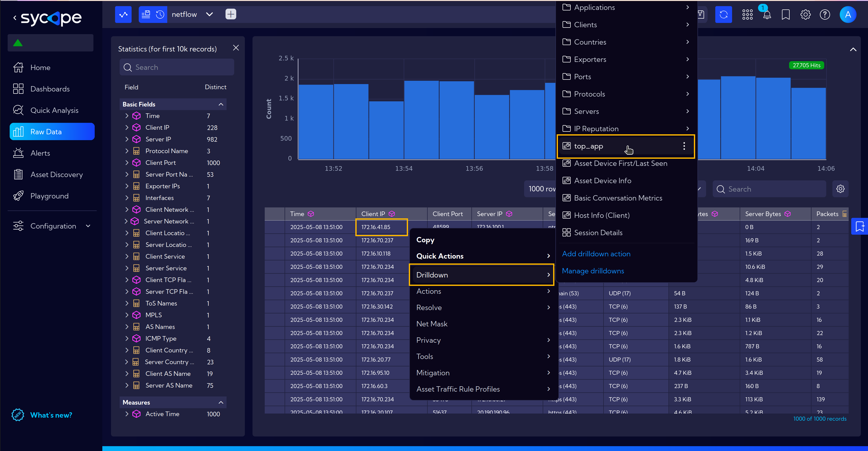This screenshot has height=451, width=868.
Task: Open top_app three-dot options
Action: 684,146
